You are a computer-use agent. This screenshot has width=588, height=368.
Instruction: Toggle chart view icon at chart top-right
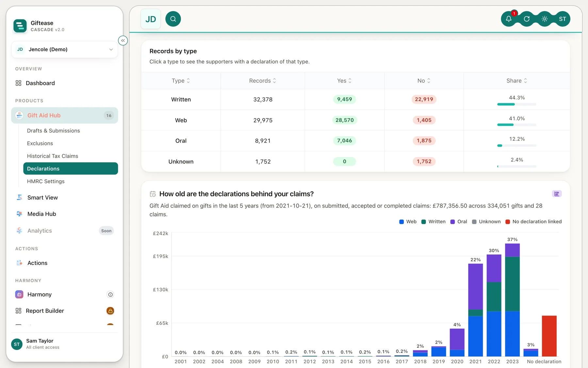point(557,194)
